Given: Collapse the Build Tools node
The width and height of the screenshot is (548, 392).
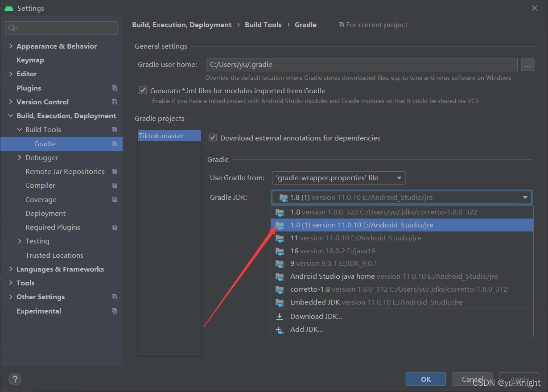Looking at the screenshot, I should click(20, 129).
